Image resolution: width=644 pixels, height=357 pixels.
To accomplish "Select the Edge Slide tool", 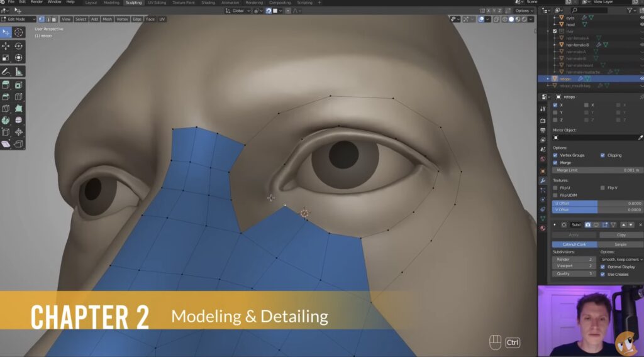I will pos(6,132).
